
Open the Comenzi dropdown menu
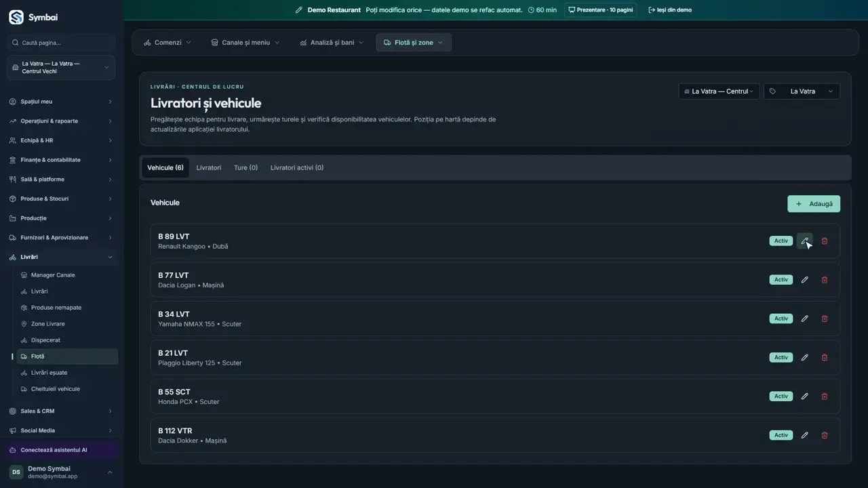[167, 42]
